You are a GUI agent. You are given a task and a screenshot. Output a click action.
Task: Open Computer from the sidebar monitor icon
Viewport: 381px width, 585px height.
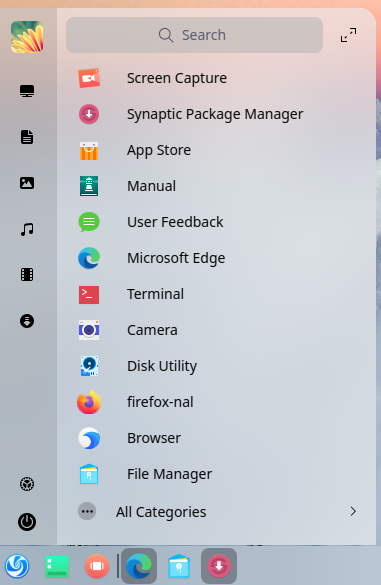pos(27,91)
